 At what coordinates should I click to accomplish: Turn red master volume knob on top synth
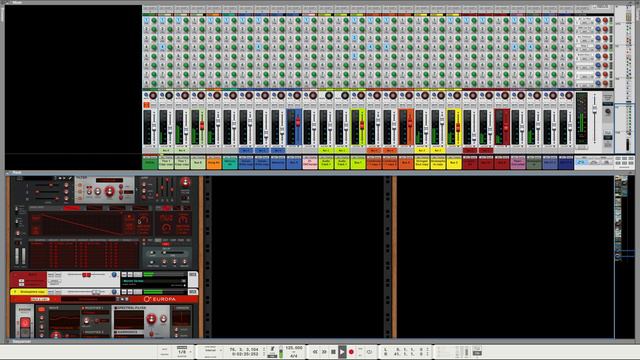[185, 182]
